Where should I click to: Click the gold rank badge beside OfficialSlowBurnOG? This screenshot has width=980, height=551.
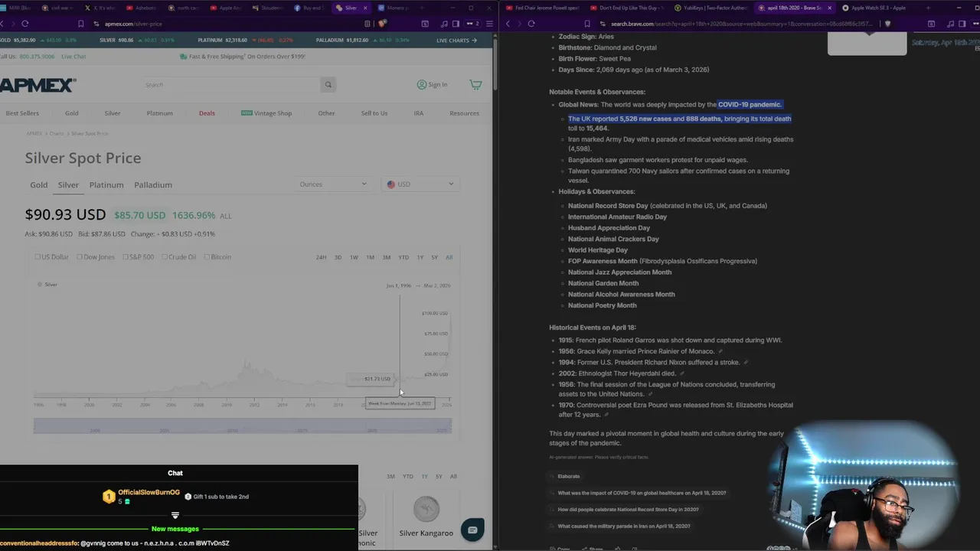click(x=109, y=497)
